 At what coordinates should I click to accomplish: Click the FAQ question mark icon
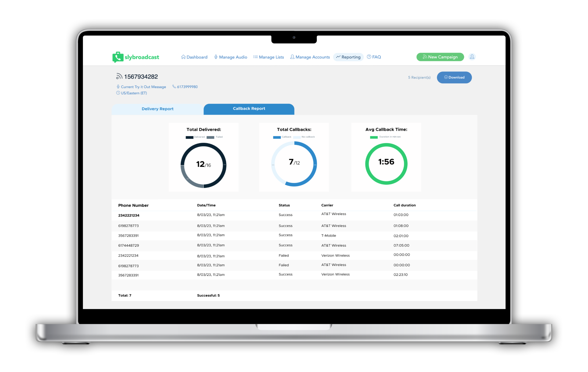pyautogui.click(x=370, y=56)
